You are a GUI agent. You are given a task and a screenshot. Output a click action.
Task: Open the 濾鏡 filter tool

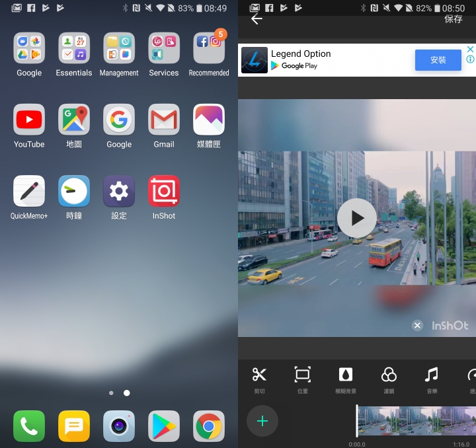pyautogui.click(x=389, y=380)
